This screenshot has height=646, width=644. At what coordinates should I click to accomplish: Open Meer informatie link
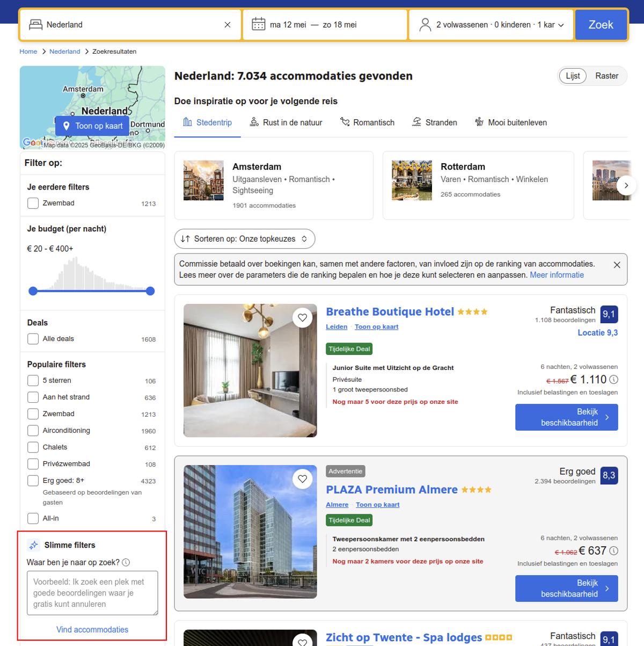point(557,275)
